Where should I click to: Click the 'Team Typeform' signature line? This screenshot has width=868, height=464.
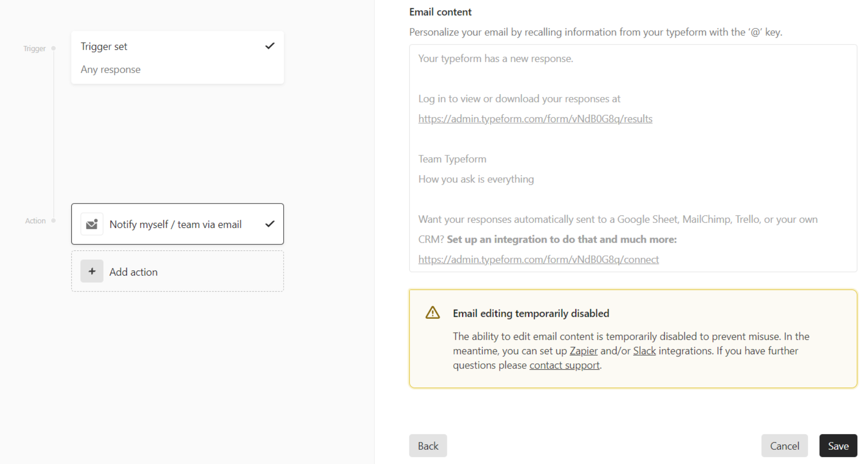(x=452, y=159)
